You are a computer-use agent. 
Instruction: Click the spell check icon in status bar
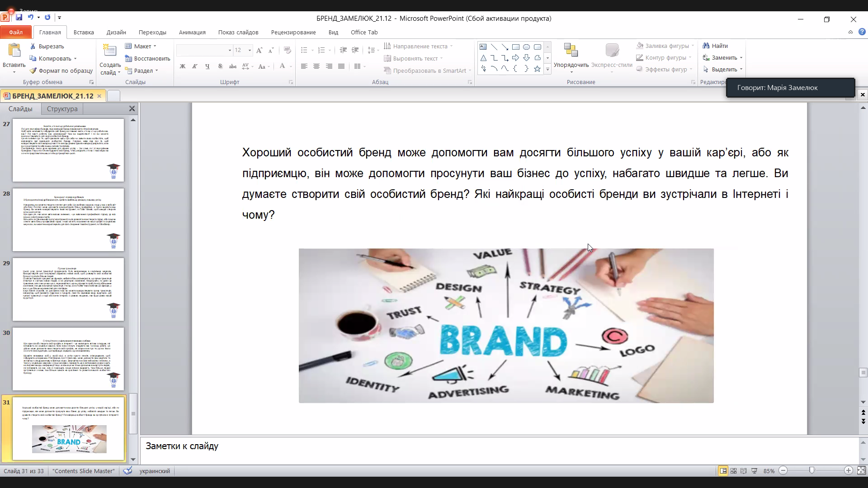[128, 471]
